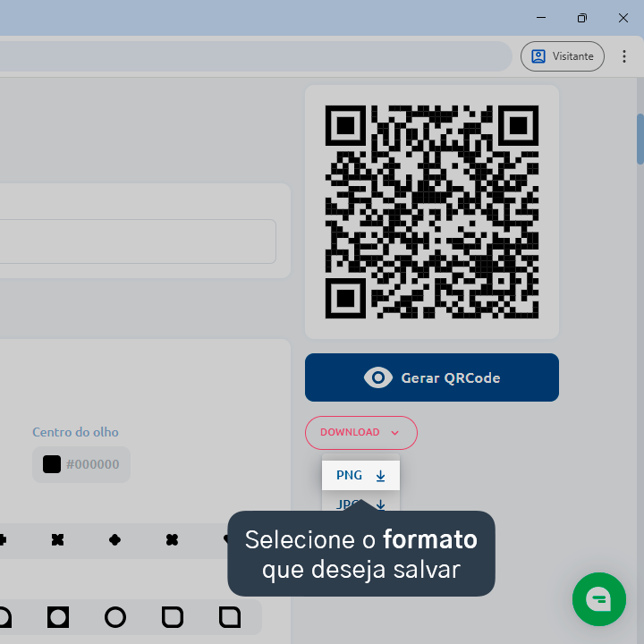The image size is (644, 644).
Task: Select the circle ring eye frame
Action: [115, 617]
